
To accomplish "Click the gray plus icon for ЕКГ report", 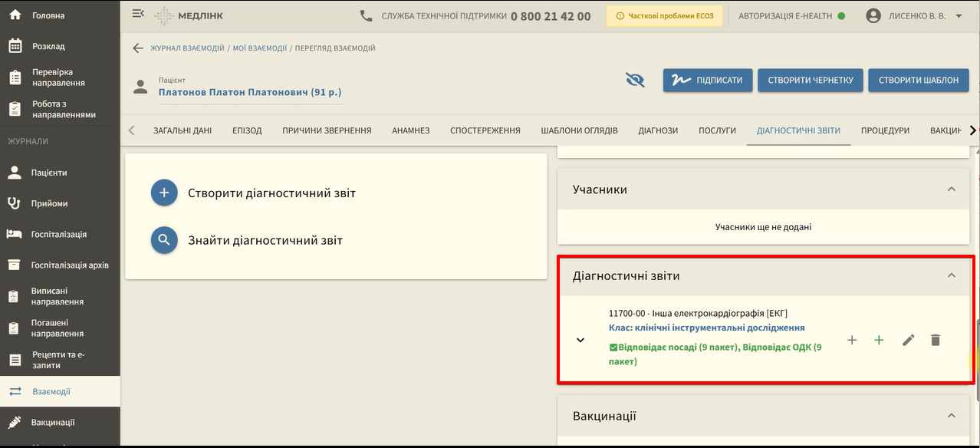I will pos(852,340).
